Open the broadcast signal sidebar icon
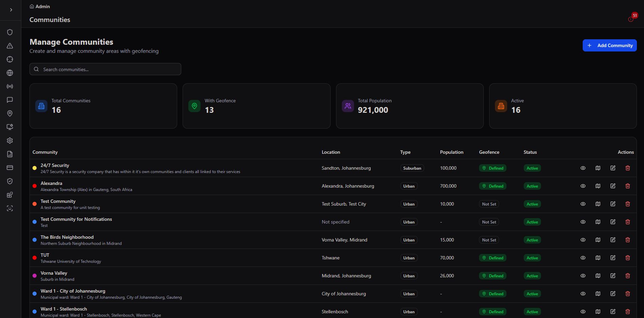644x318 pixels. click(10, 86)
